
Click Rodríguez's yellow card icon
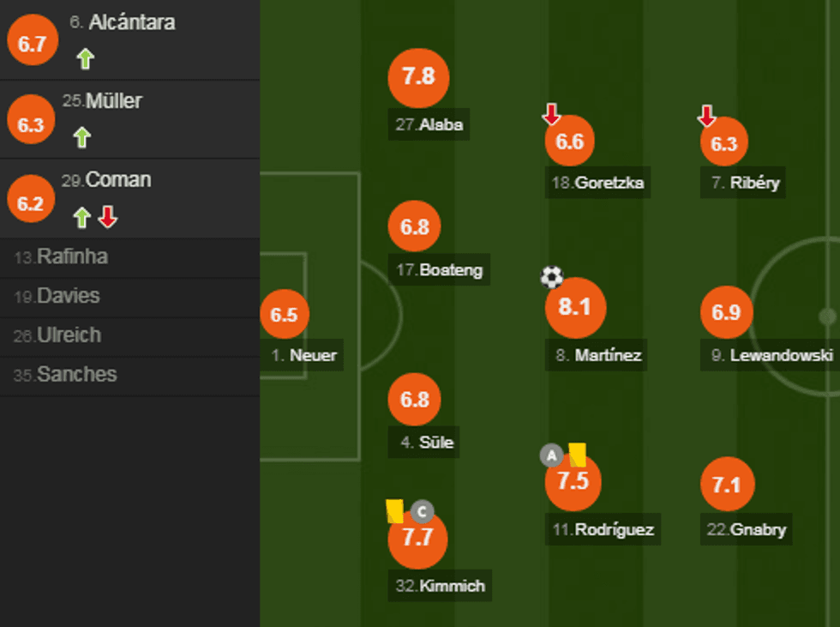tap(578, 455)
